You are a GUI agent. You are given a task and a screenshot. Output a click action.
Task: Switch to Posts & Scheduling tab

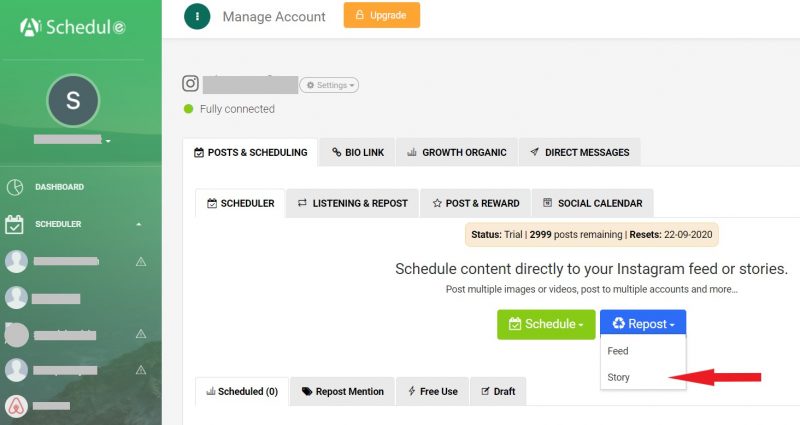click(x=251, y=152)
